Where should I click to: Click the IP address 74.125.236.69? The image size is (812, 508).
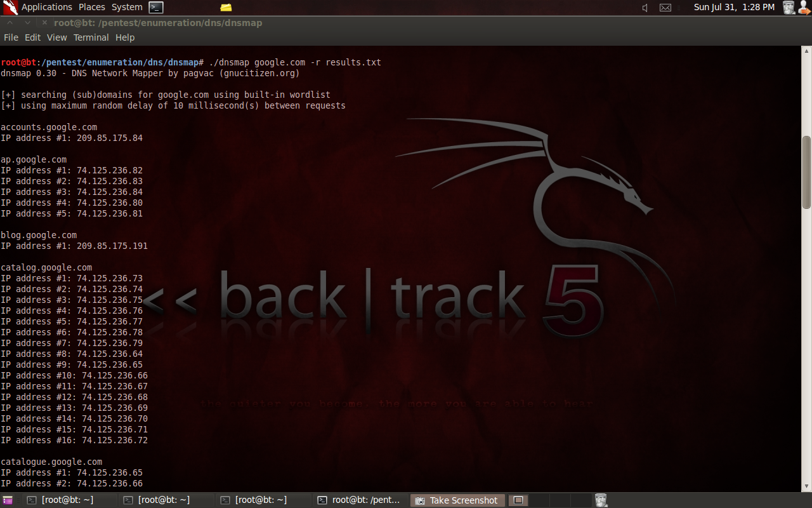tap(115, 408)
